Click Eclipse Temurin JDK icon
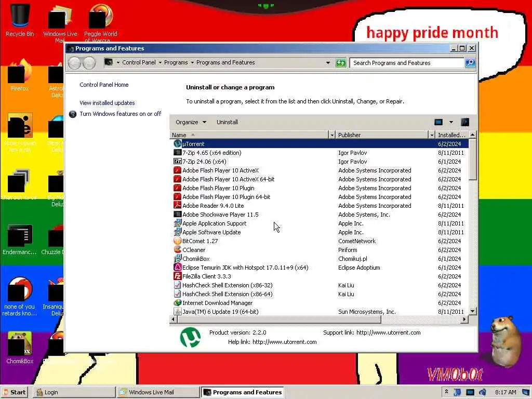 tap(178, 268)
